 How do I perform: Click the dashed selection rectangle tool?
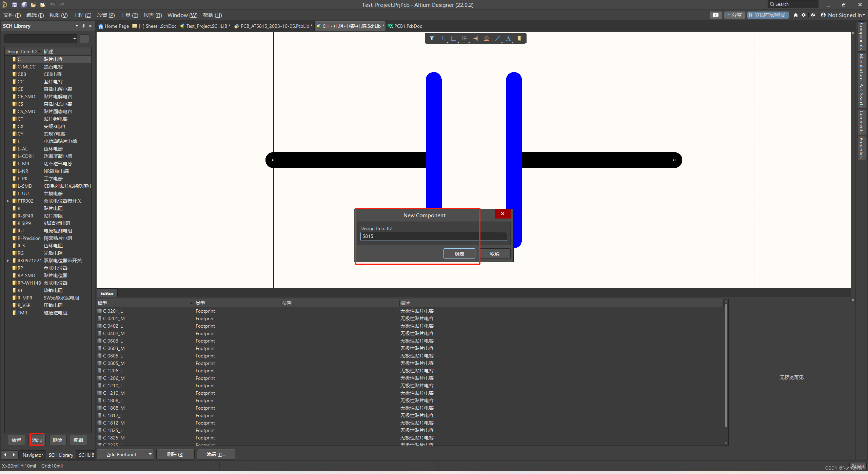click(453, 38)
